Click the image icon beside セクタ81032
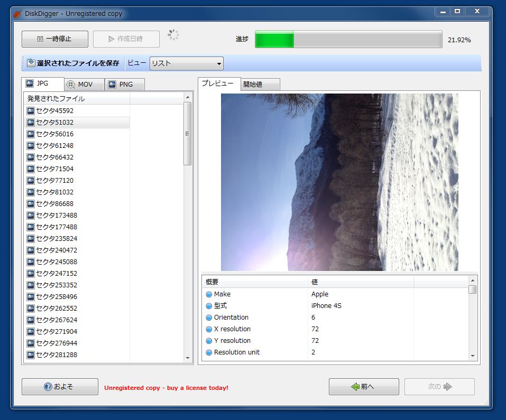The width and height of the screenshot is (506, 420). click(x=31, y=192)
